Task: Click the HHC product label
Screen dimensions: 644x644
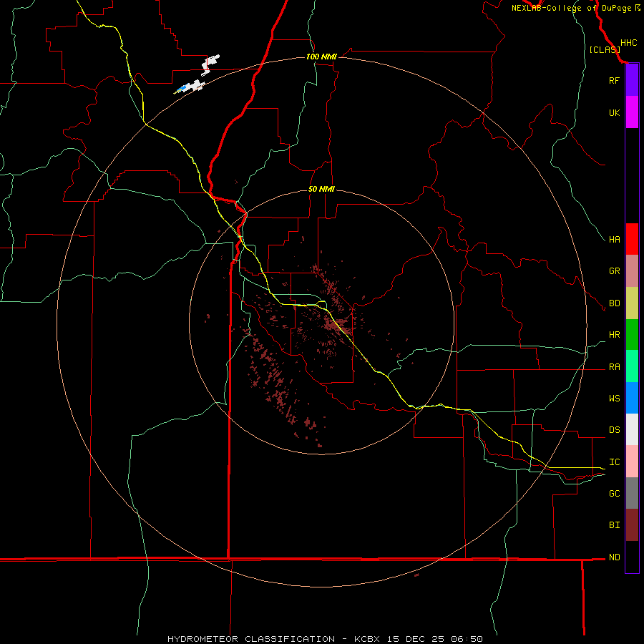Action: tap(628, 43)
